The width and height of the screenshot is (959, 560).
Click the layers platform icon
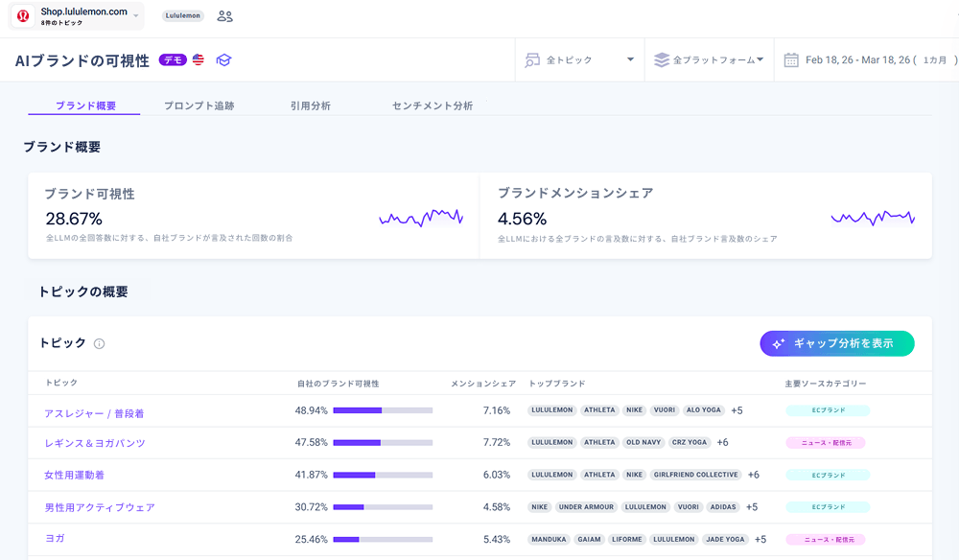[x=662, y=59]
